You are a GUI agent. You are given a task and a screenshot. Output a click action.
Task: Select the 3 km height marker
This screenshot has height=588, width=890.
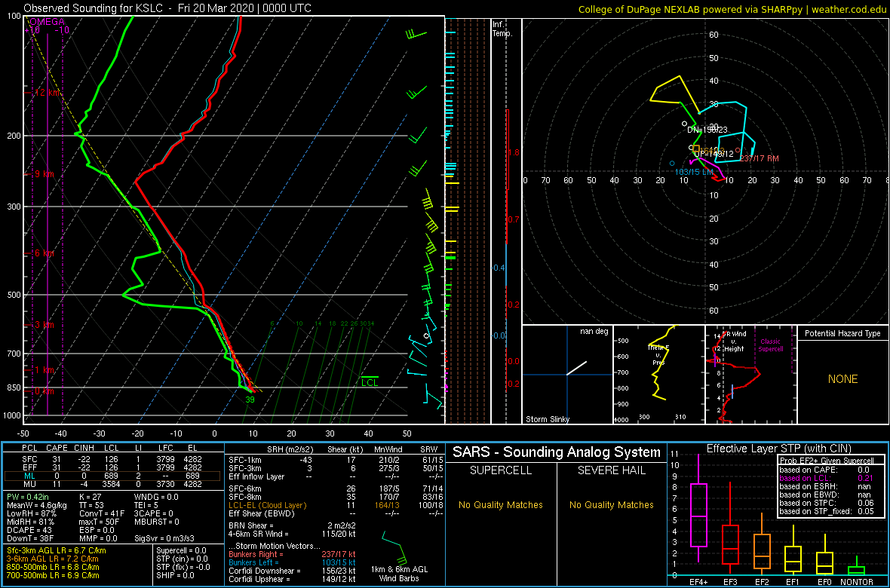(x=44, y=325)
